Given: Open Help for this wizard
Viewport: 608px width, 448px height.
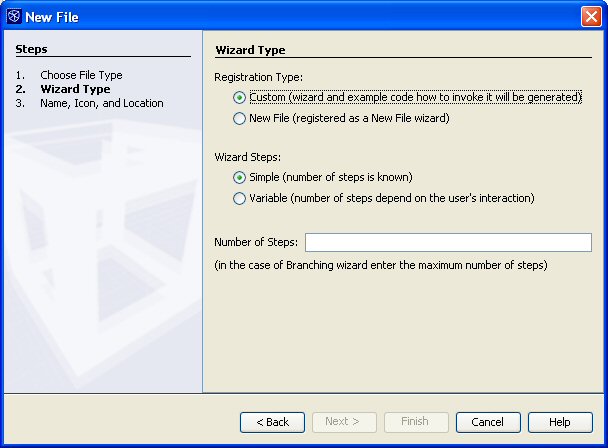Looking at the screenshot, I should click(560, 422).
